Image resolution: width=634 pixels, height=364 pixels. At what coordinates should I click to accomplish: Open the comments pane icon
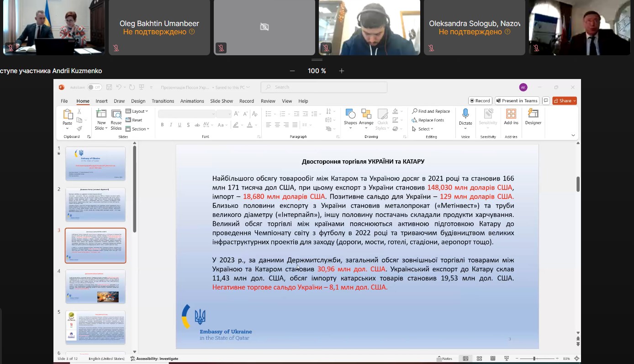click(x=546, y=101)
